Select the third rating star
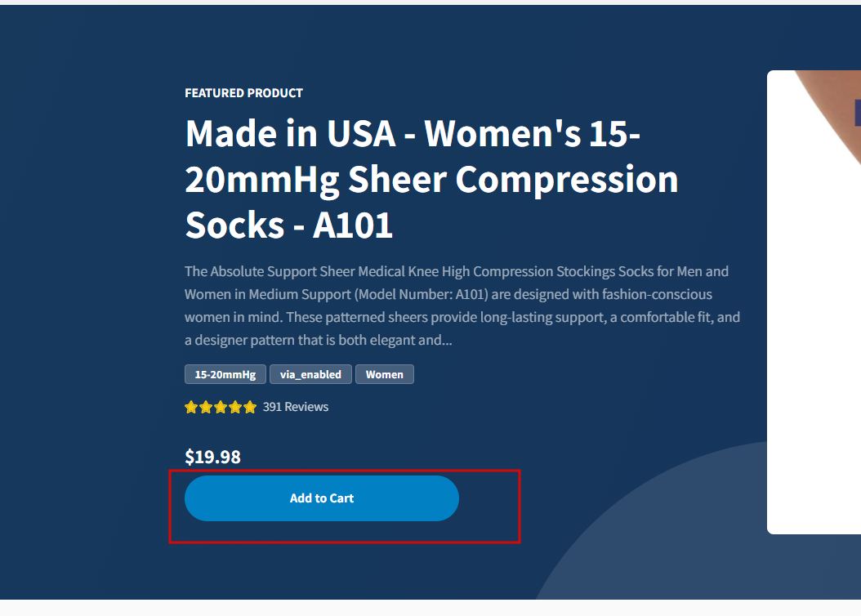Screen dimensions: 861x616 pos(221,407)
